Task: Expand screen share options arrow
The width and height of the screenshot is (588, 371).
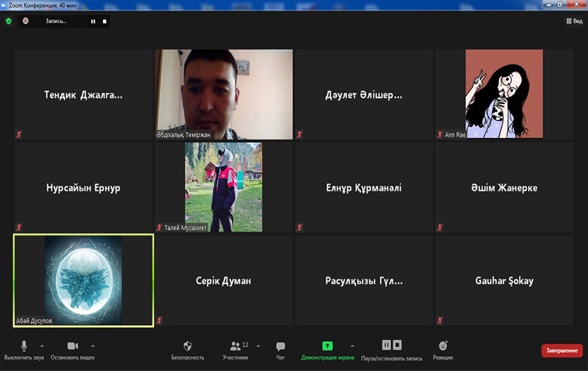Action: point(352,346)
